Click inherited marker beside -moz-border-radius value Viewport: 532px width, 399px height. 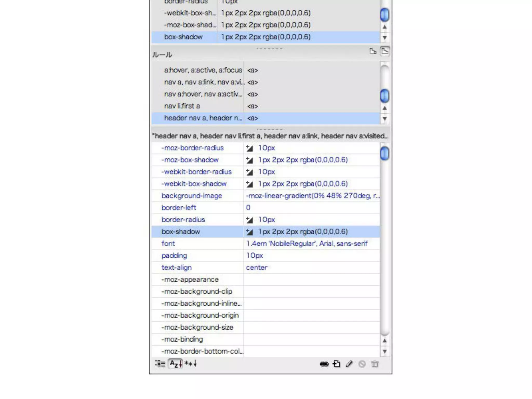[x=249, y=148]
